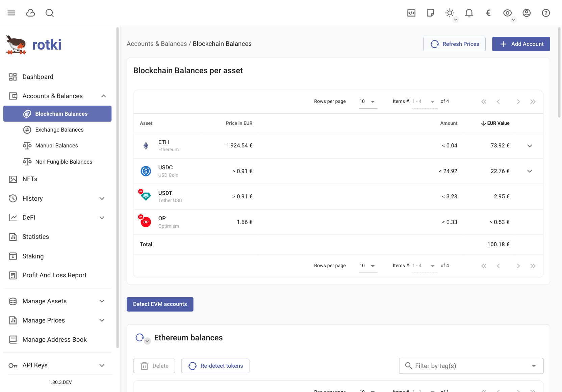The height and width of the screenshot is (392, 562).
Task: Open Non Fungible Balances page
Action: [x=57, y=162]
